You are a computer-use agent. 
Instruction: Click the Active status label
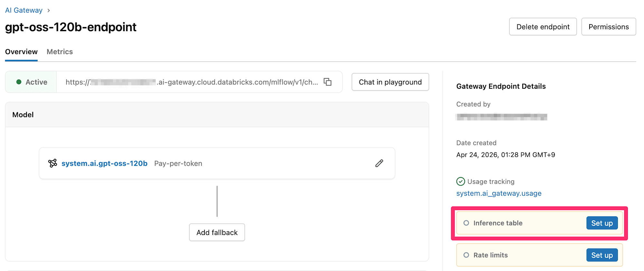[x=36, y=82]
